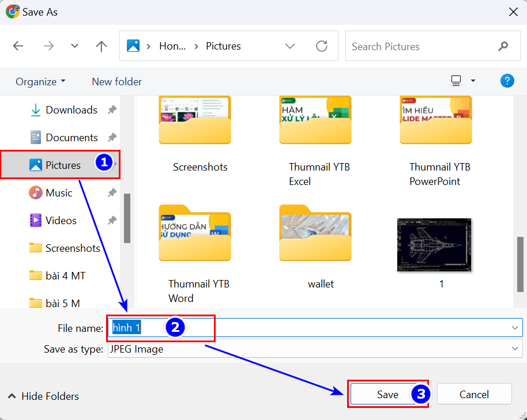This screenshot has width=527, height=420.
Task: Select the Thumnail YTB Excel folder
Action: click(x=315, y=122)
